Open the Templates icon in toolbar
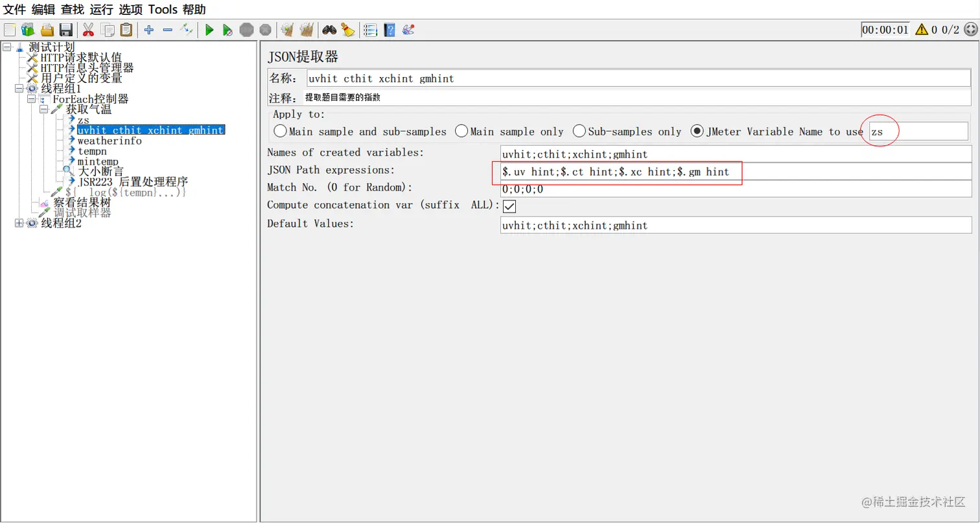 pos(28,30)
